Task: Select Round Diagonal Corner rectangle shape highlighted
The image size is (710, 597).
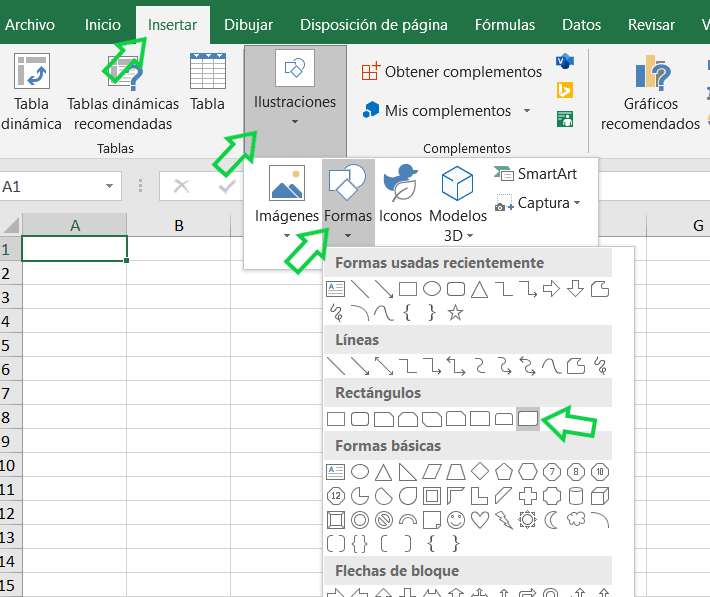Action: 528,419
